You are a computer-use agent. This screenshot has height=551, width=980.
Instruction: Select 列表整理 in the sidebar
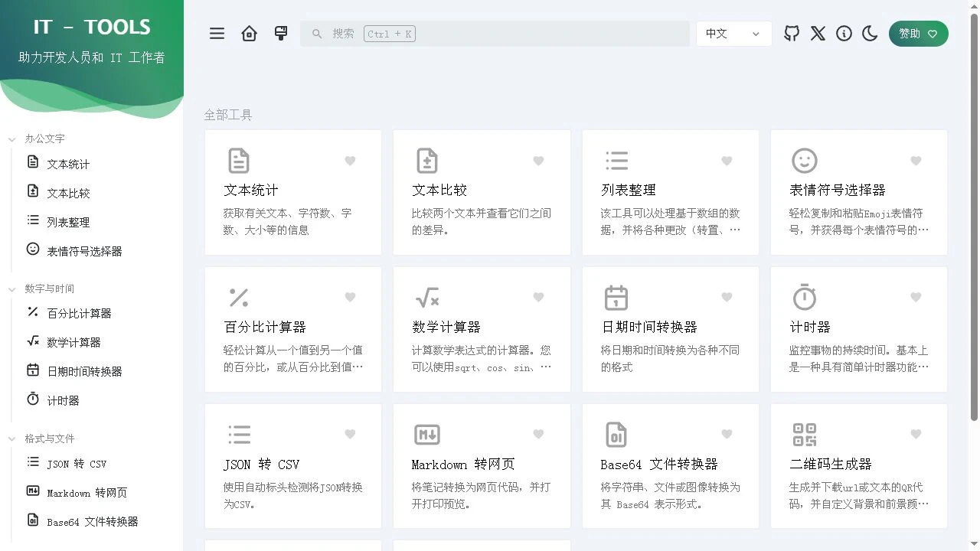pyautogui.click(x=68, y=222)
